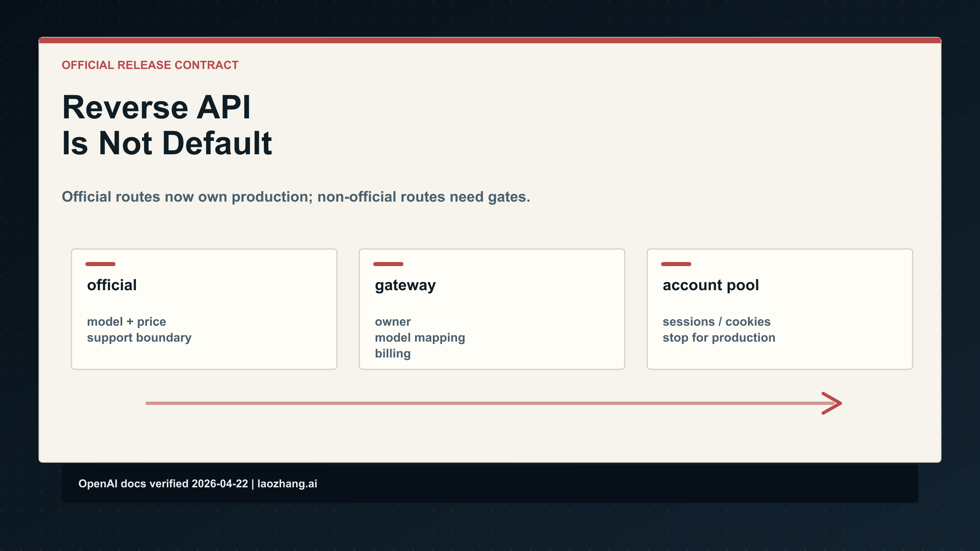Image resolution: width=980 pixels, height=551 pixels.
Task: Select the "gateway" card heading
Action: point(405,285)
